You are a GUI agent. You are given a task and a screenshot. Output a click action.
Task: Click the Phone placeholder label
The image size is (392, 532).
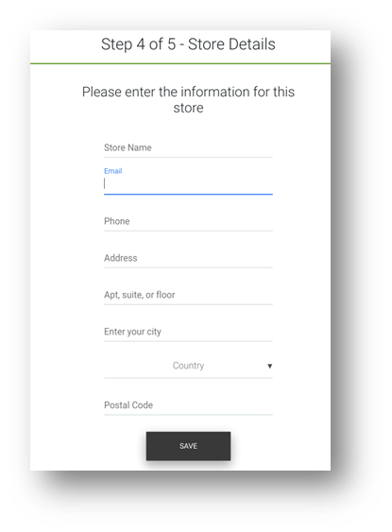point(116,221)
